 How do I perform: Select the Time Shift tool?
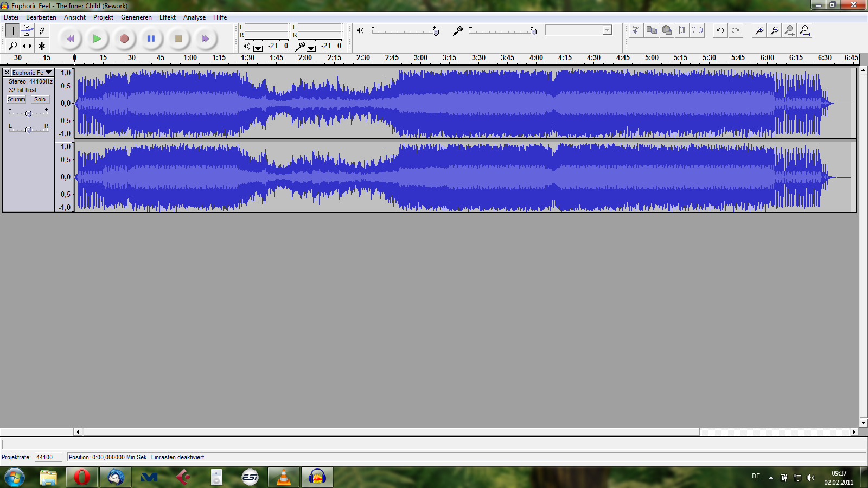point(27,46)
